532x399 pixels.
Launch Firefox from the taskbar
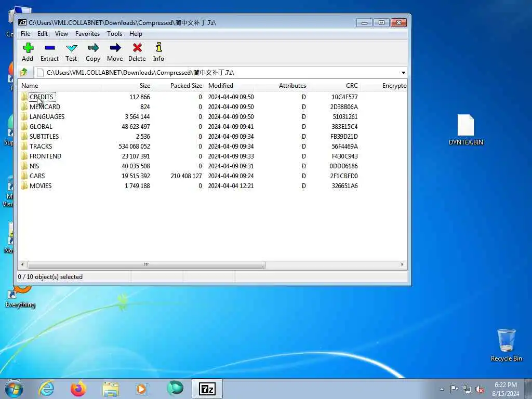click(78, 389)
